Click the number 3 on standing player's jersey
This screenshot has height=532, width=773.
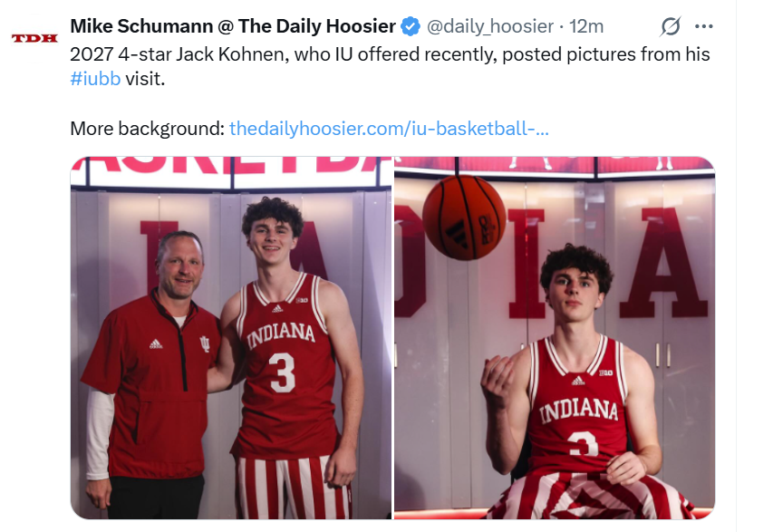283,372
